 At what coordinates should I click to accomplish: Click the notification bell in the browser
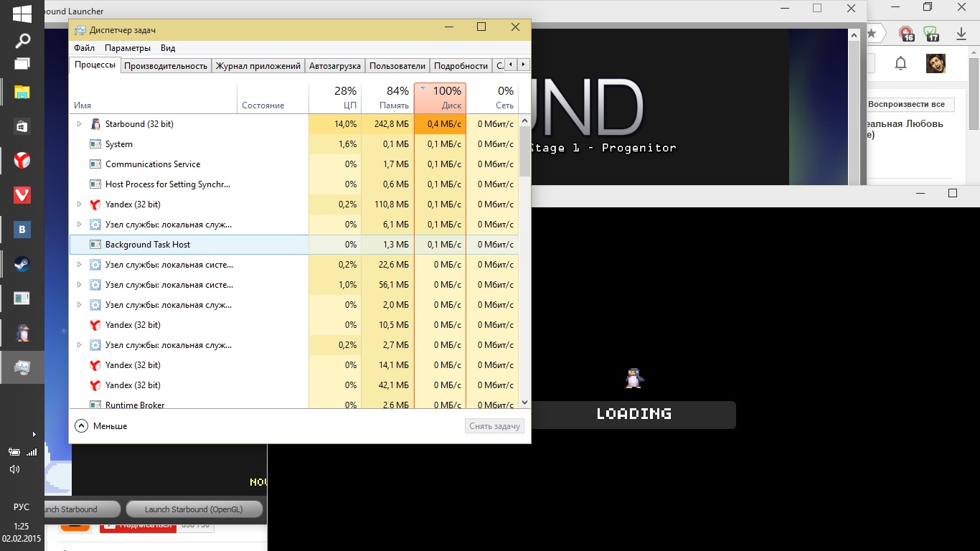(900, 64)
